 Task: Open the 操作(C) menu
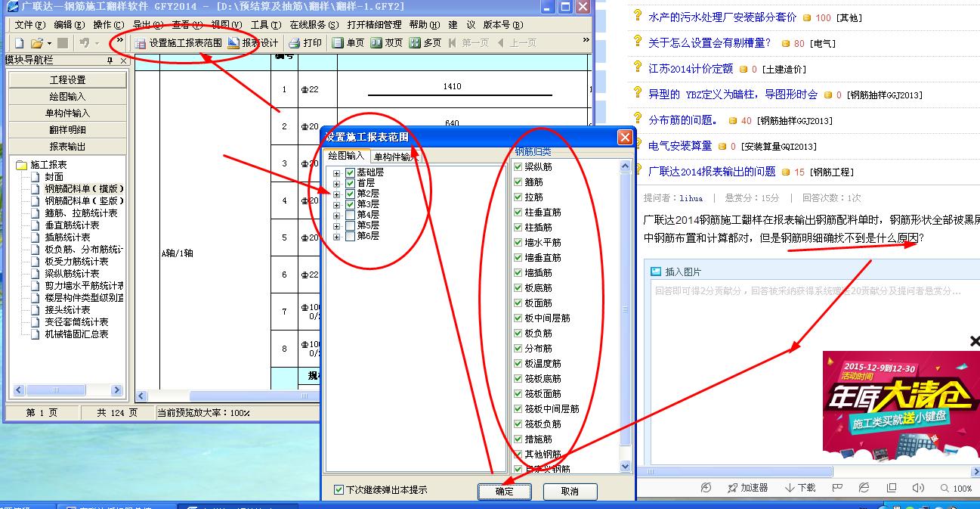(108, 25)
